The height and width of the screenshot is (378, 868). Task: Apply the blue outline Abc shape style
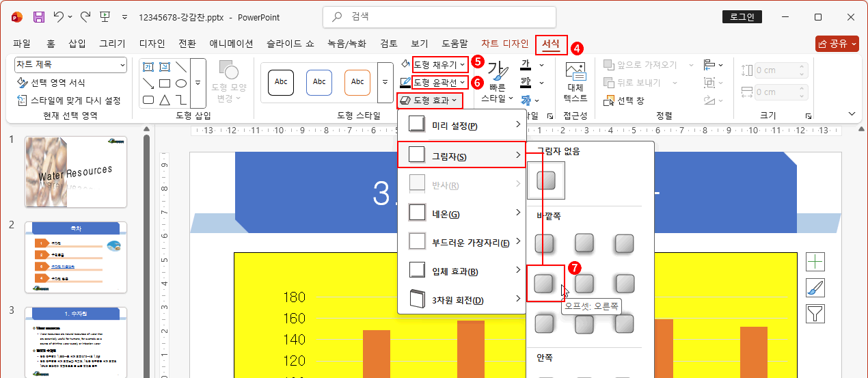click(319, 82)
